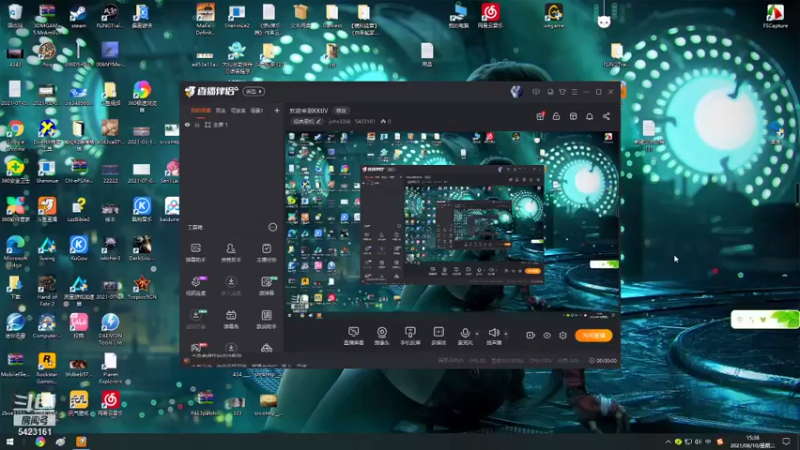Open stream settings gear
The image size is (800, 450).
coord(563,335)
